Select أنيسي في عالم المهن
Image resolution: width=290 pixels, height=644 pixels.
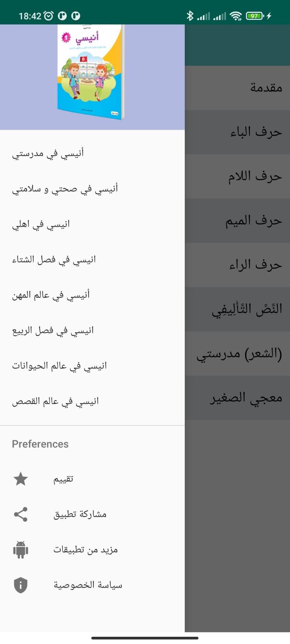92,294
